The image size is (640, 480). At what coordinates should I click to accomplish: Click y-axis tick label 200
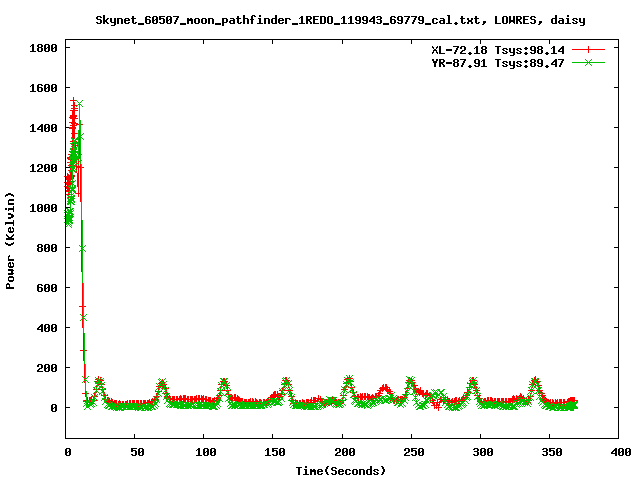click(x=47, y=368)
